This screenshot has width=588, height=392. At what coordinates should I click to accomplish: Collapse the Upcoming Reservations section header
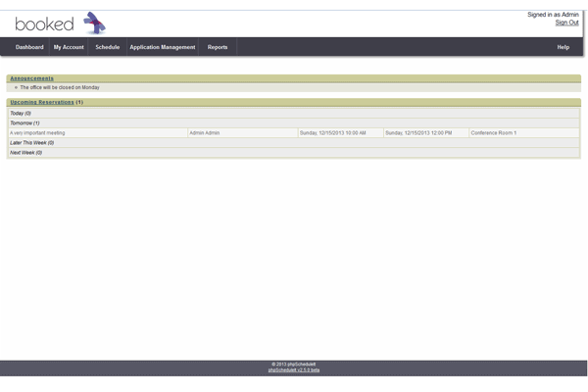click(x=42, y=102)
